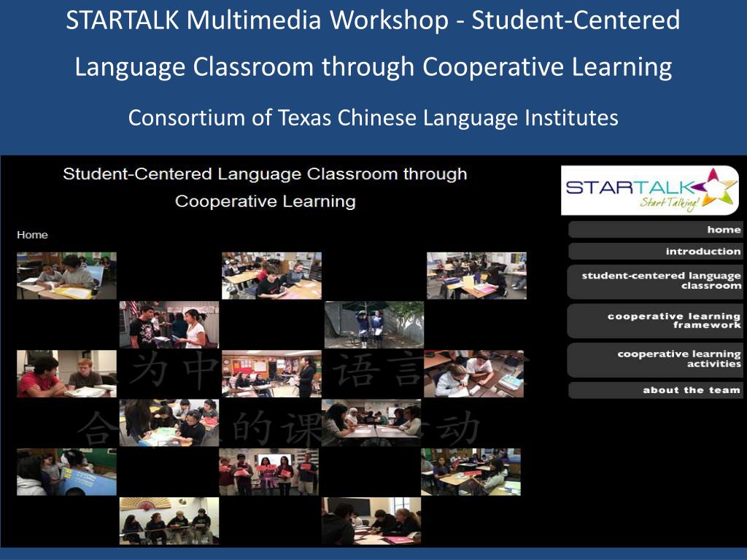Open cooperative learning activities page

point(655,359)
